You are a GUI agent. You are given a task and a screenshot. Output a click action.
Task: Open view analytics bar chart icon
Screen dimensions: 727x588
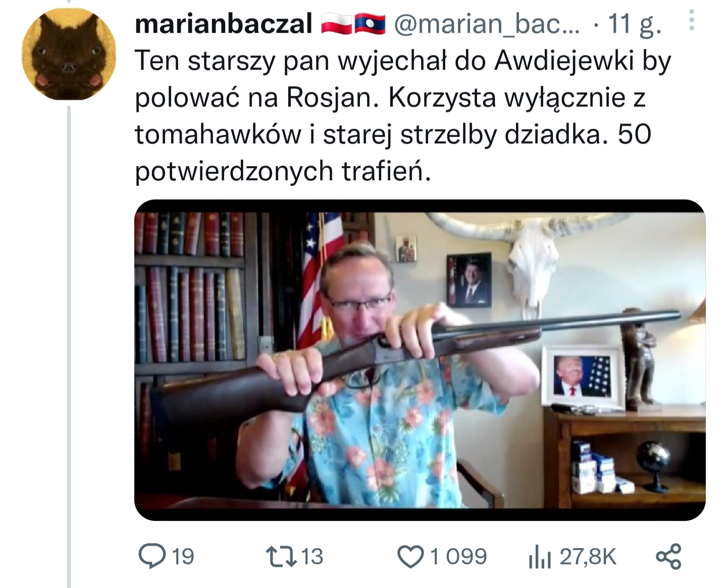coord(539,557)
